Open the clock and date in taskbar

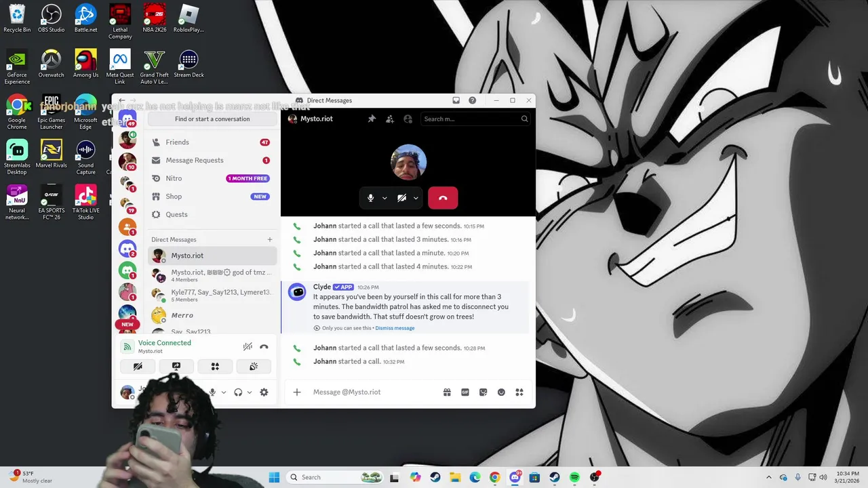pos(847,477)
